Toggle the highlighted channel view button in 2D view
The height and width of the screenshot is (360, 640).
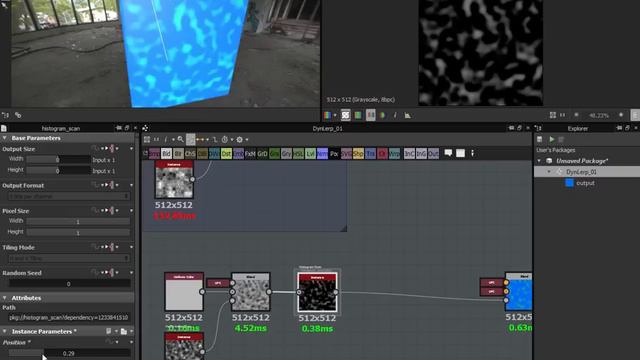point(371,116)
